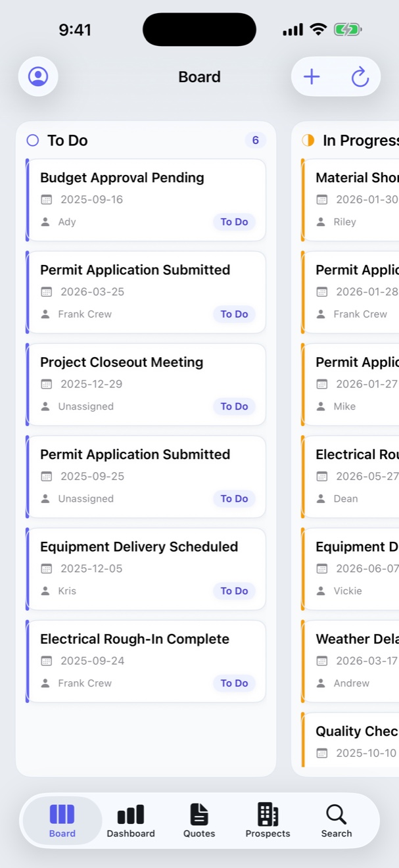The width and height of the screenshot is (399, 868).
Task: Open the Electrical Rough card in In Progress
Action: point(350,477)
